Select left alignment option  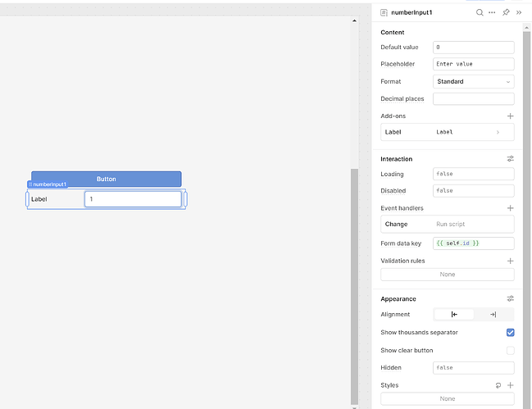454,315
